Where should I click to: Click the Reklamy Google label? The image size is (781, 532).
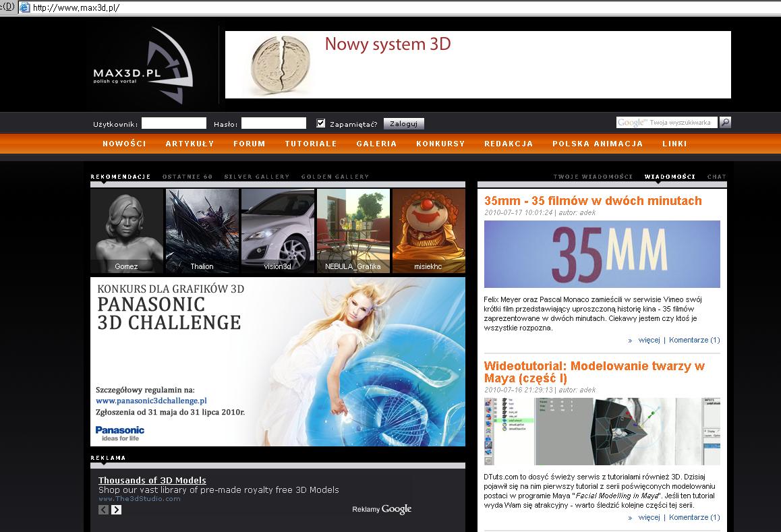[382, 509]
